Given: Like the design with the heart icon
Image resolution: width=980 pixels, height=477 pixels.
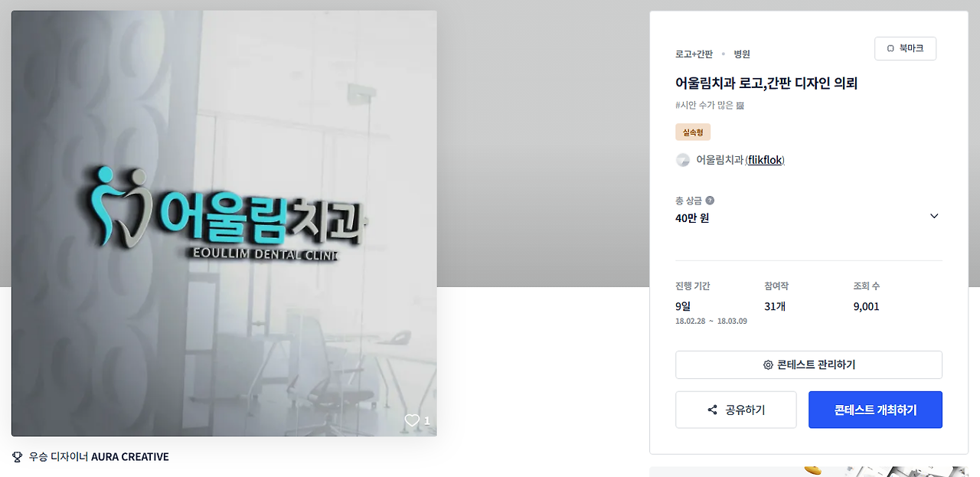Looking at the screenshot, I should tap(412, 420).
